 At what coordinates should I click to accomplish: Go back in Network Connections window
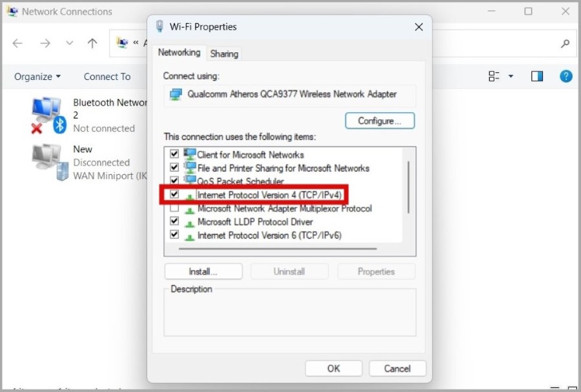click(x=17, y=44)
